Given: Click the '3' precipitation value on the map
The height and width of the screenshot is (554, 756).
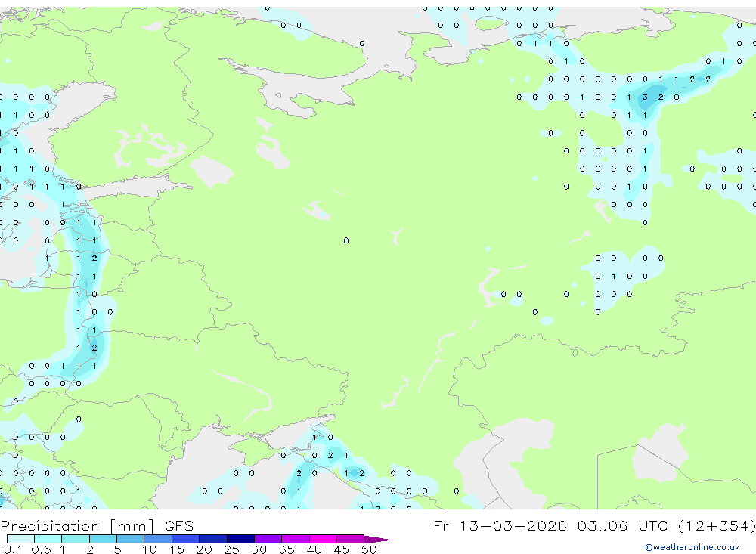Looking at the screenshot, I should (645, 97).
